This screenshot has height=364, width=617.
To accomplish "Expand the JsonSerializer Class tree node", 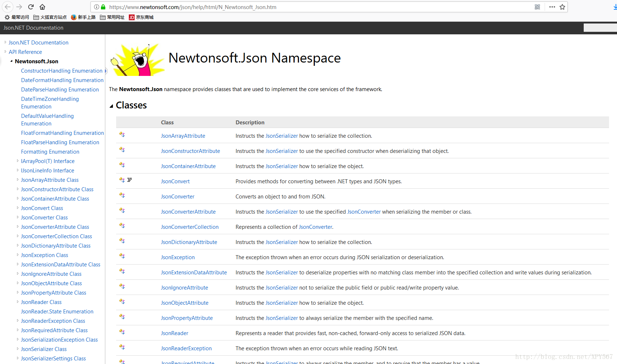I will tap(17, 349).
